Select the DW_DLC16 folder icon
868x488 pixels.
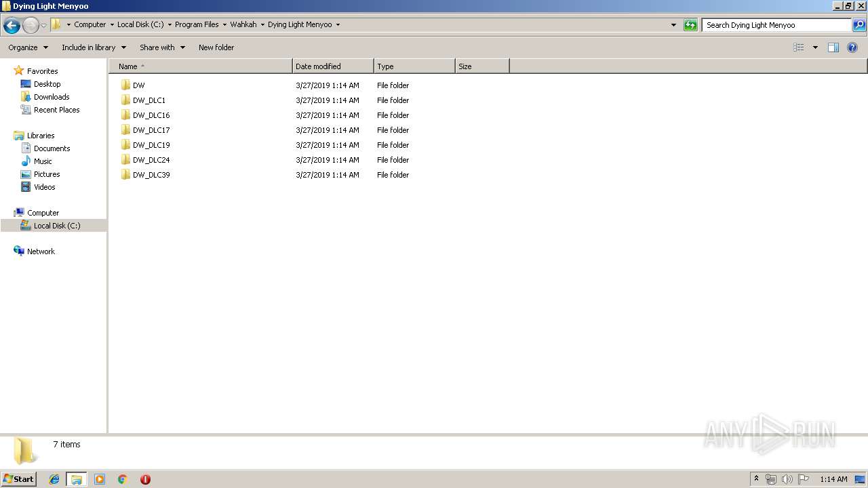125,115
